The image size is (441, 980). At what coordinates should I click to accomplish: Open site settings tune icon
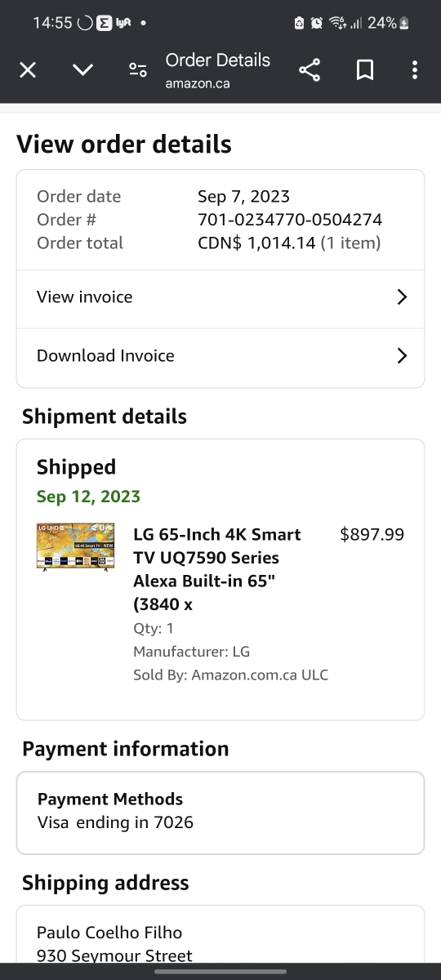138,70
